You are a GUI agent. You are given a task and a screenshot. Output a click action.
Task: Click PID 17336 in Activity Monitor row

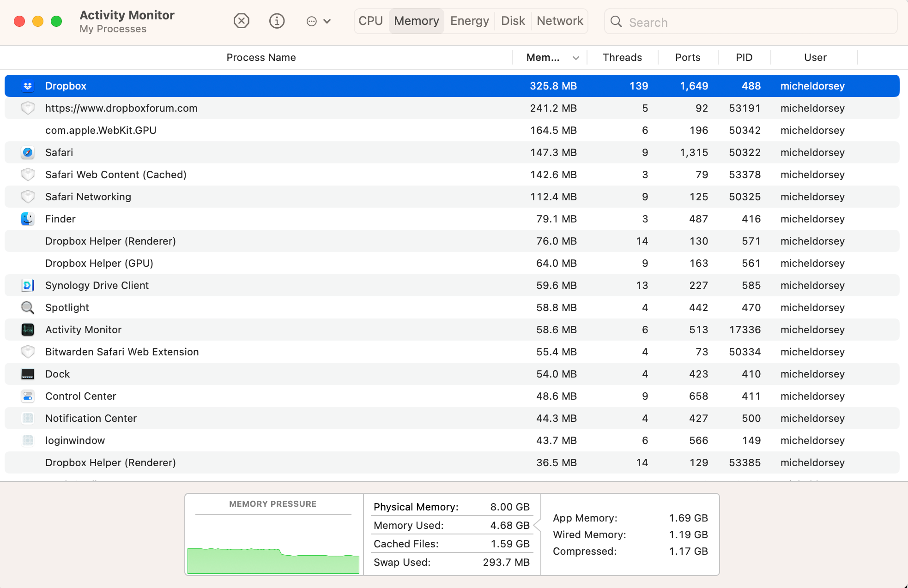[745, 330]
